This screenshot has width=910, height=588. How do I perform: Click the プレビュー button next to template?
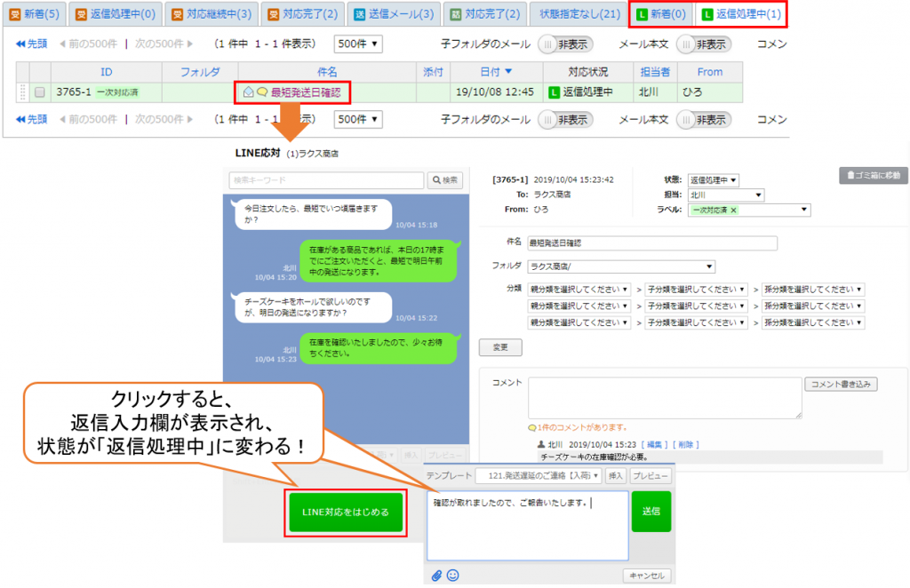point(650,476)
